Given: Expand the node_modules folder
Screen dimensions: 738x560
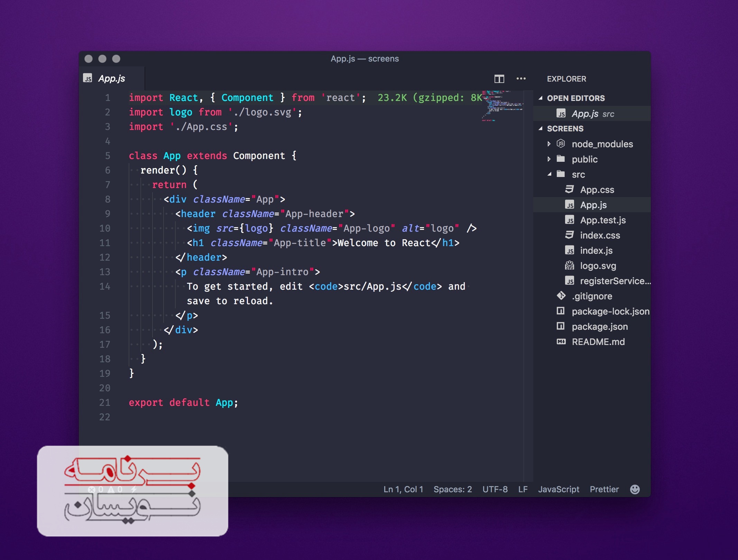Looking at the screenshot, I should (x=550, y=144).
